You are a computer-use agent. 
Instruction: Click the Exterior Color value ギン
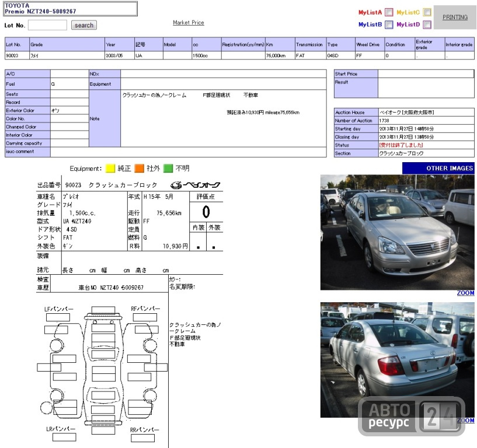pos(55,111)
